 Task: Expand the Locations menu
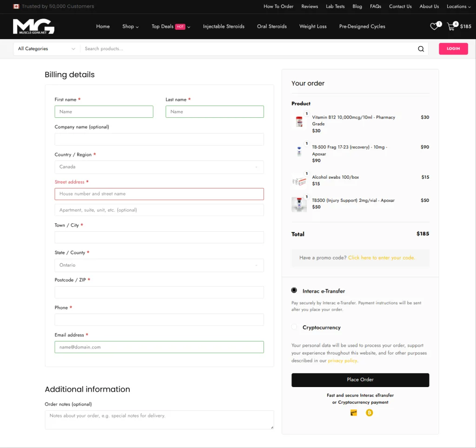[x=459, y=7]
